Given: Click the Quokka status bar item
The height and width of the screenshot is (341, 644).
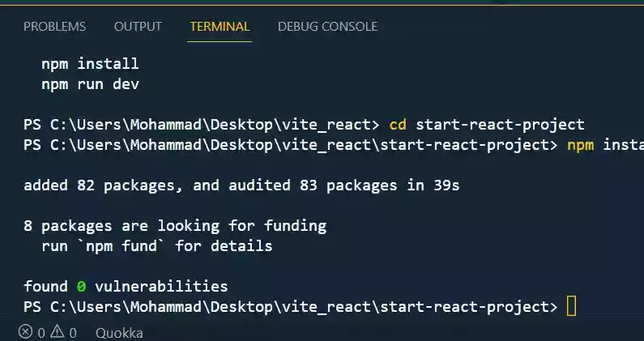Looking at the screenshot, I should (119, 332).
